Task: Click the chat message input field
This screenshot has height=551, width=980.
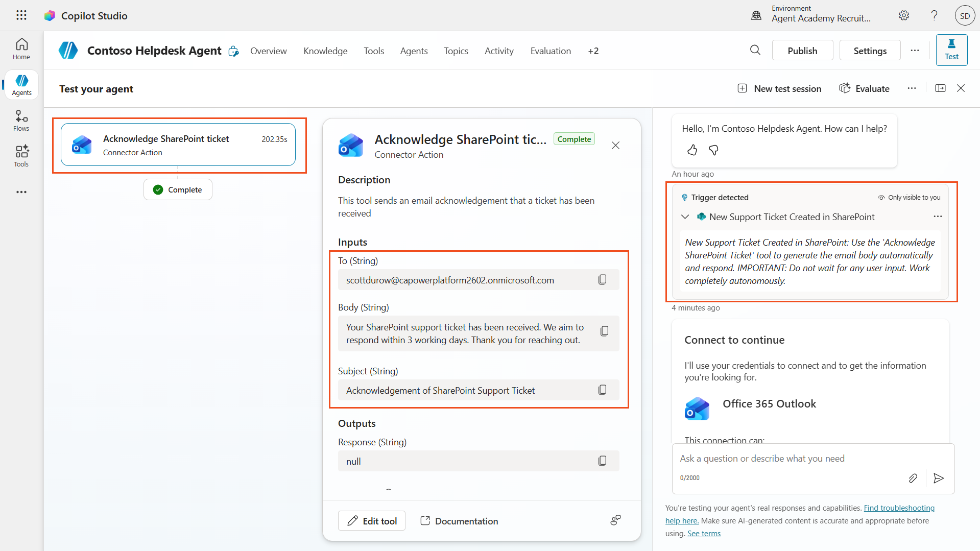Action: coord(812,459)
